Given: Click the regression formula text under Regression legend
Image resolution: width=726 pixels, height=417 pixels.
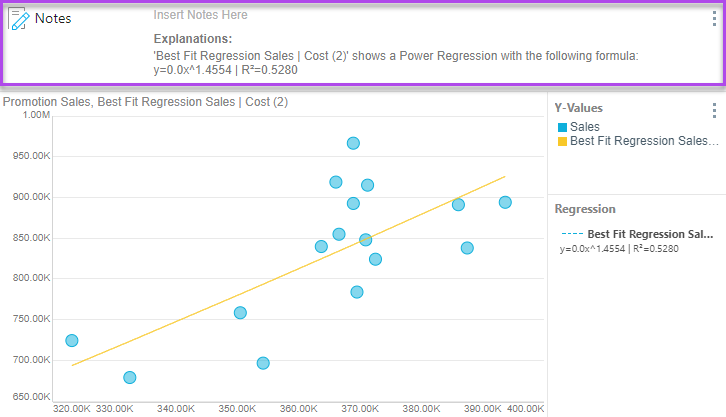Looking at the screenshot, I should [619, 248].
